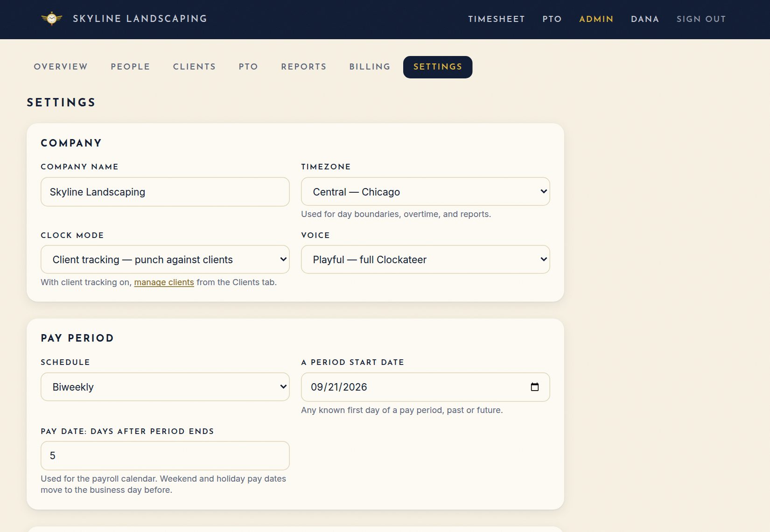Click the 'Used for day boundaries' hint text

(396, 214)
